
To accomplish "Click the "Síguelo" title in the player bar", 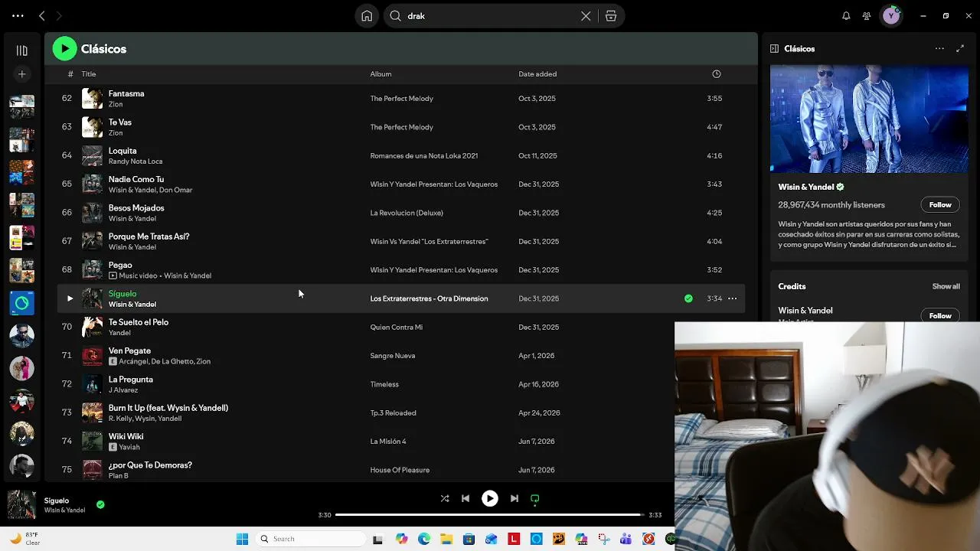I will pos(57,500).
